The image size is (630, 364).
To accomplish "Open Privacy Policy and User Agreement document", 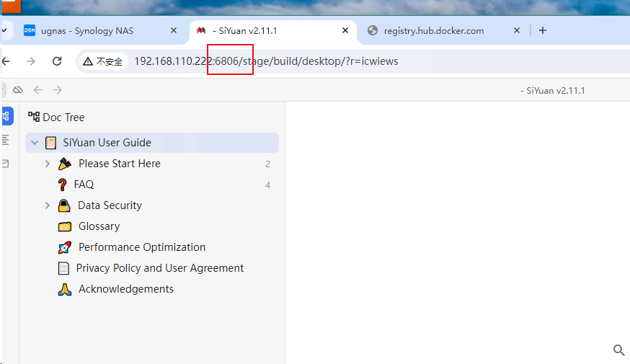I will pyautogui.click(x=160, y=268).
